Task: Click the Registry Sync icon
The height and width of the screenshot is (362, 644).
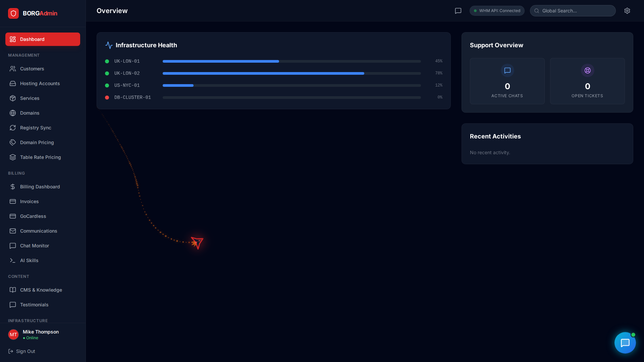Action: 13,128
